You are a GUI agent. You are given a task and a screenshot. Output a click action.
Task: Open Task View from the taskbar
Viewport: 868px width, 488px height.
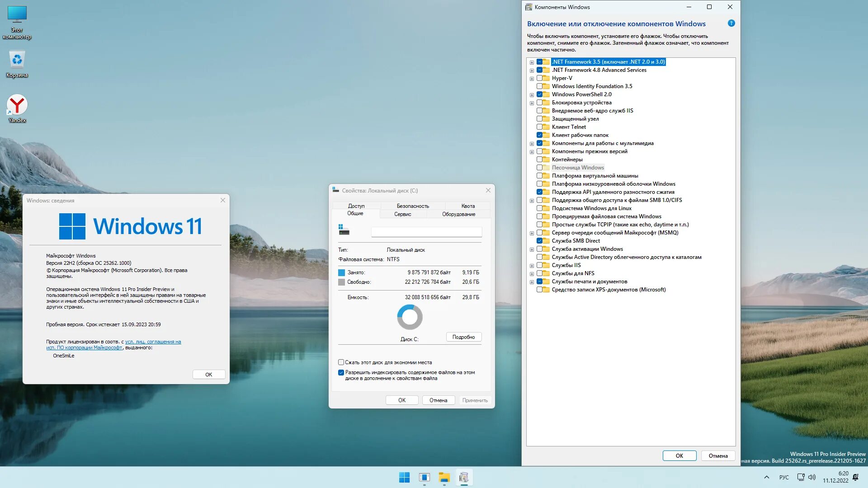click(x=424, y=477)
